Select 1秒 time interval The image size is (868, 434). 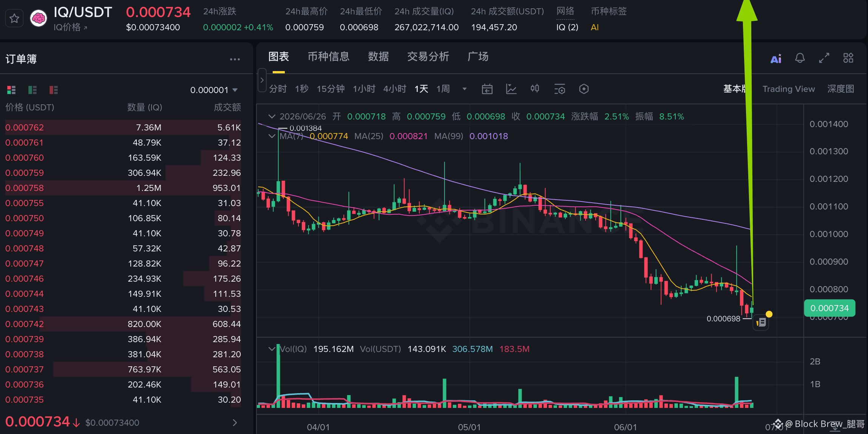coord(302,89)
